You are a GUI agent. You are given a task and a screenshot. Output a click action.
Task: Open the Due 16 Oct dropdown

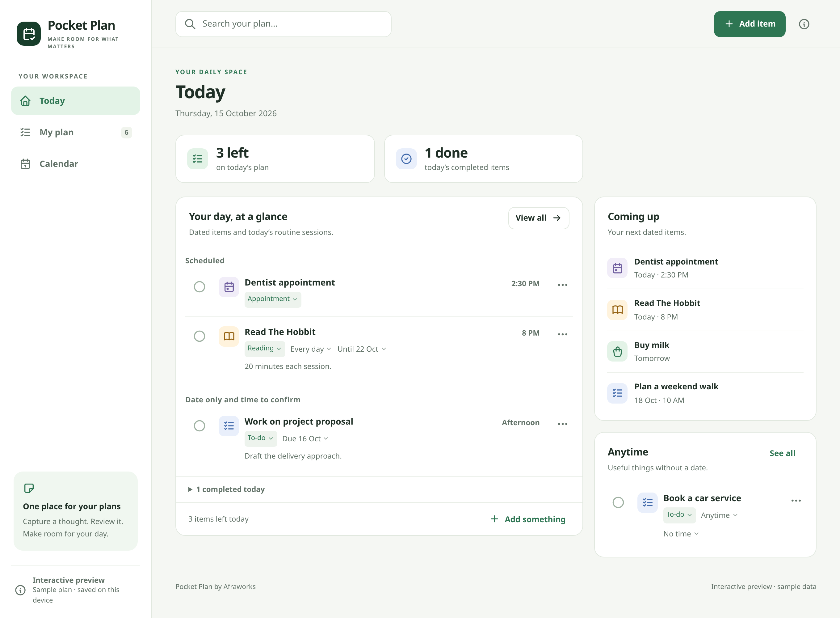pyautogui.click(x=305, y=439)
